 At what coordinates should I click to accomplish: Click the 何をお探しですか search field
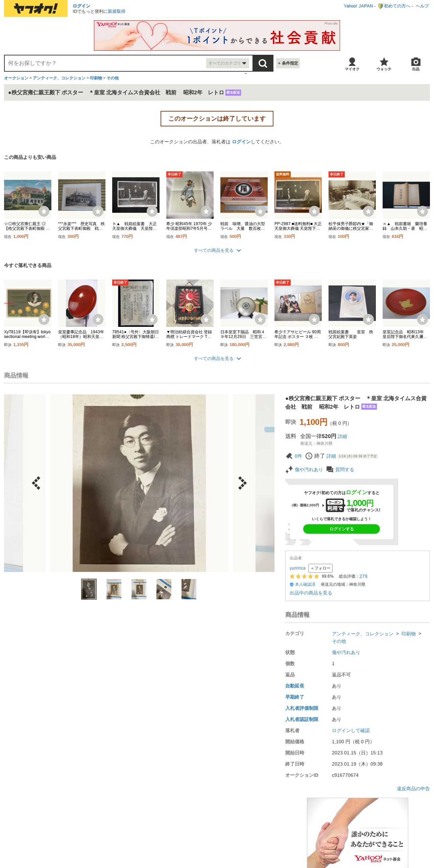coord(105,63)
